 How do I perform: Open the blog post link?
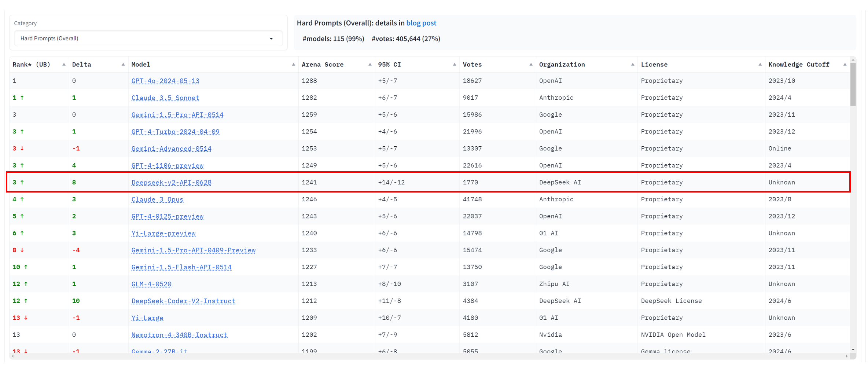(x=421, y=23)
